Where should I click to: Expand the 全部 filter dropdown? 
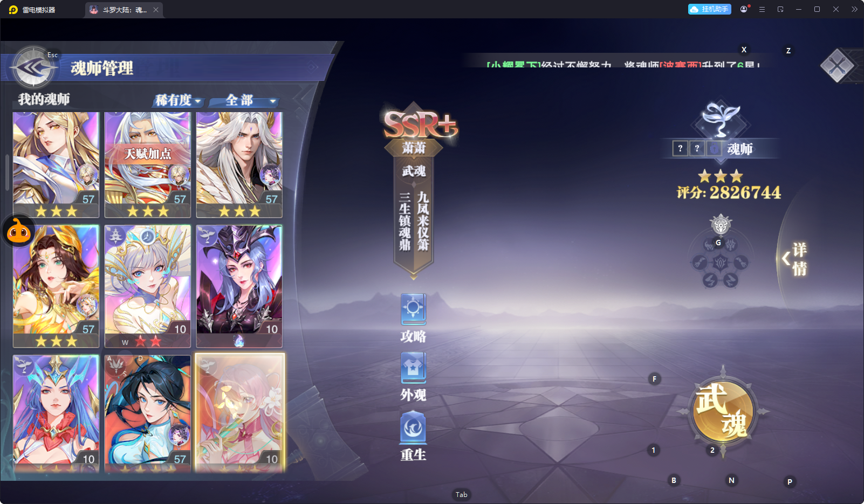[245, 100]
